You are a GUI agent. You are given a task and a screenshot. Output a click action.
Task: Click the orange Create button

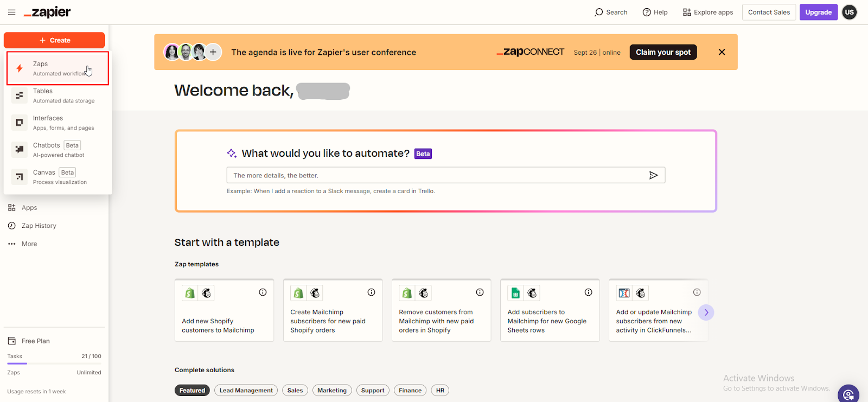(54, 40)
